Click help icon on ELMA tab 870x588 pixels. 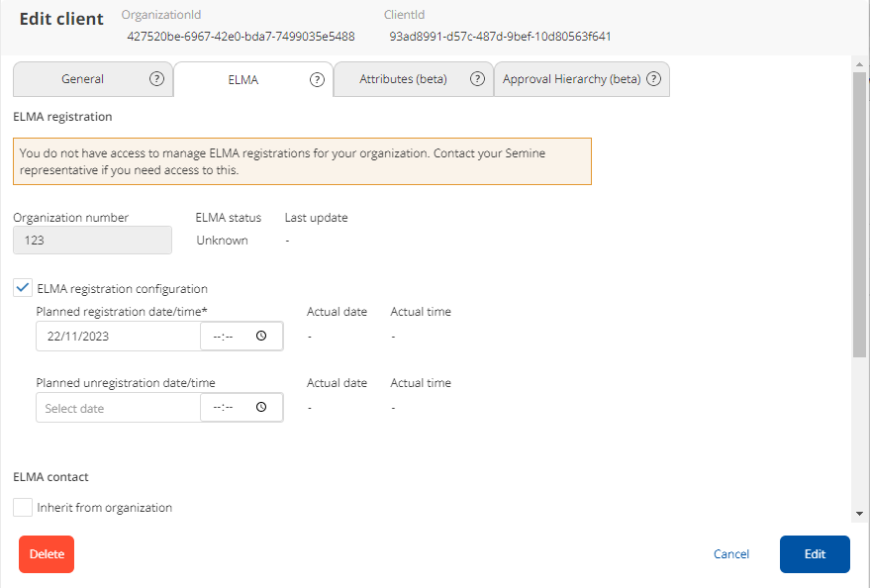317,80
